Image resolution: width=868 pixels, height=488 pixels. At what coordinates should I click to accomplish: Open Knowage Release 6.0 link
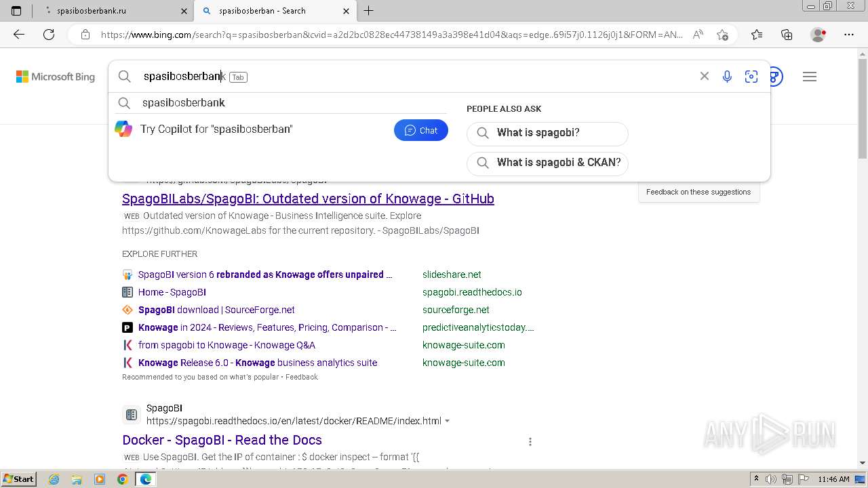coord(258,363)
